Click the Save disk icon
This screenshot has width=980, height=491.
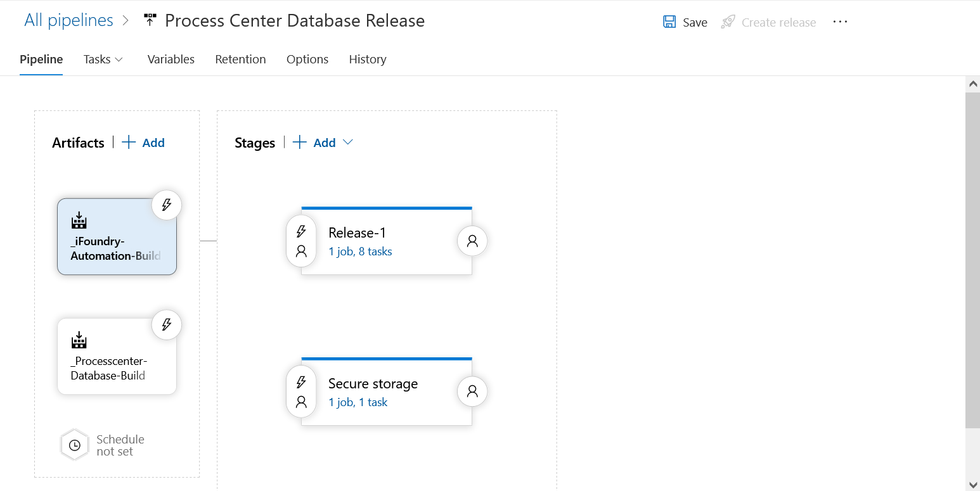(x=669, y=22)
